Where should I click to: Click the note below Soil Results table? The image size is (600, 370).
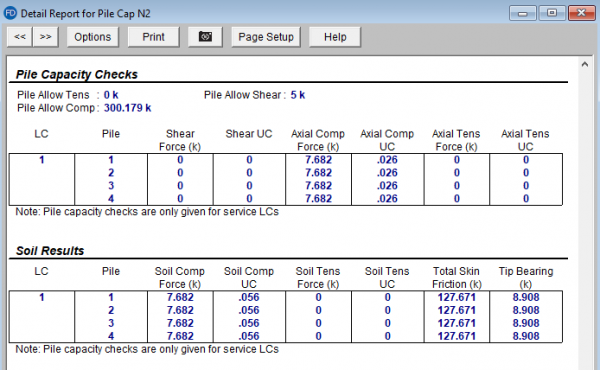(x=147, y=349)
